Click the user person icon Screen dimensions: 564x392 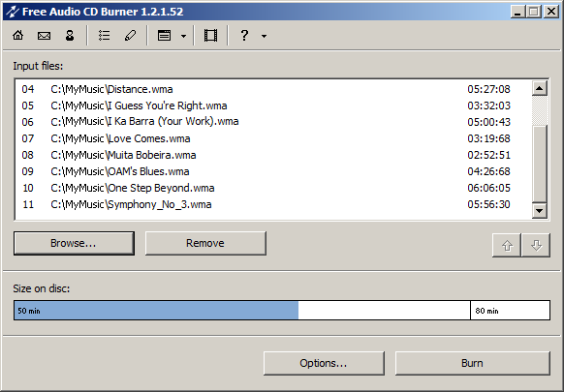tap(70, 35)
